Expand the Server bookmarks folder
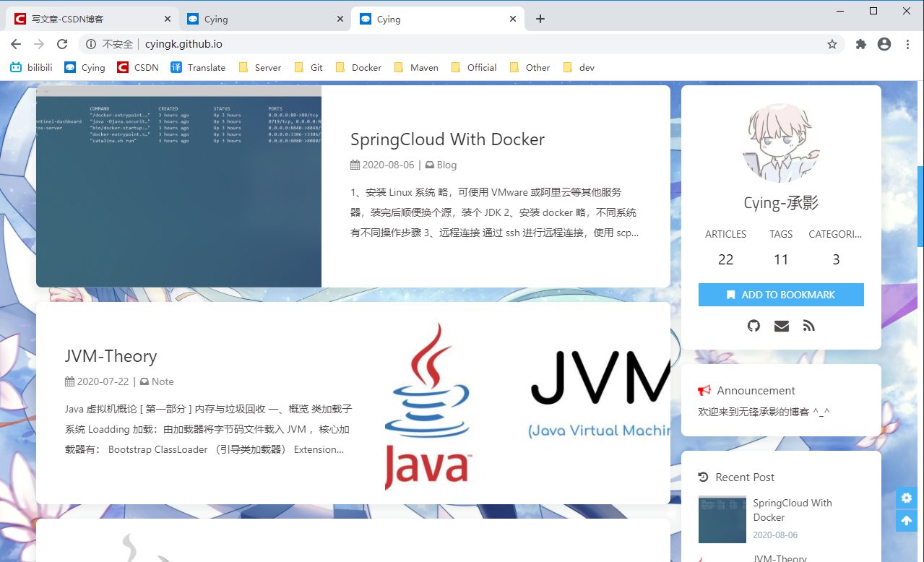 click(259, 67)
